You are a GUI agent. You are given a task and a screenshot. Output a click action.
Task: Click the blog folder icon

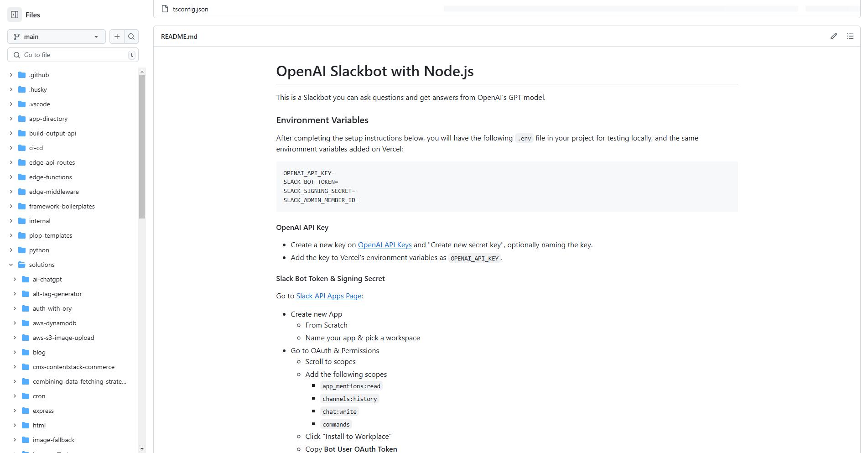pyautogui.click(x=26, y=352)
